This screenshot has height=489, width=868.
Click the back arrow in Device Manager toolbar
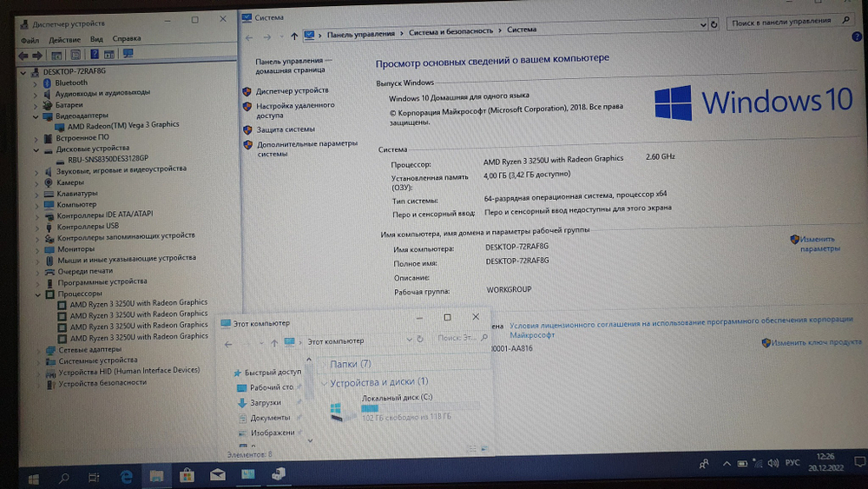coord(23,56)
